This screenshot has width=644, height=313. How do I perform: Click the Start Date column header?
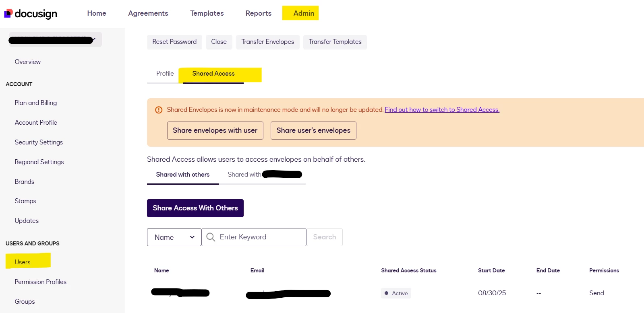point(491,271)
